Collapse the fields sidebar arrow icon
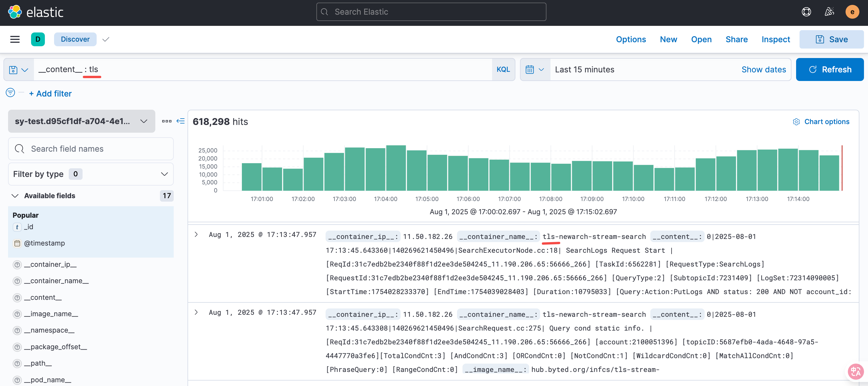This screenshot has height=386, width=868. point(181,121)
